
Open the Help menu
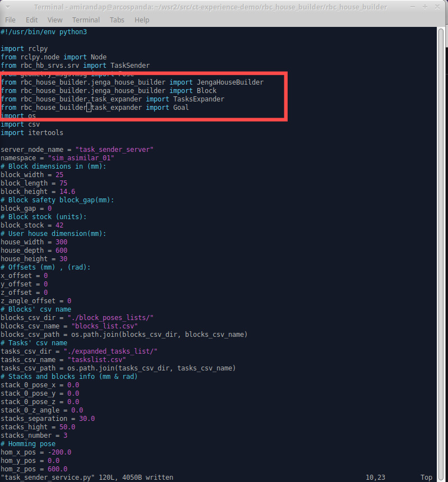[142, 20]
